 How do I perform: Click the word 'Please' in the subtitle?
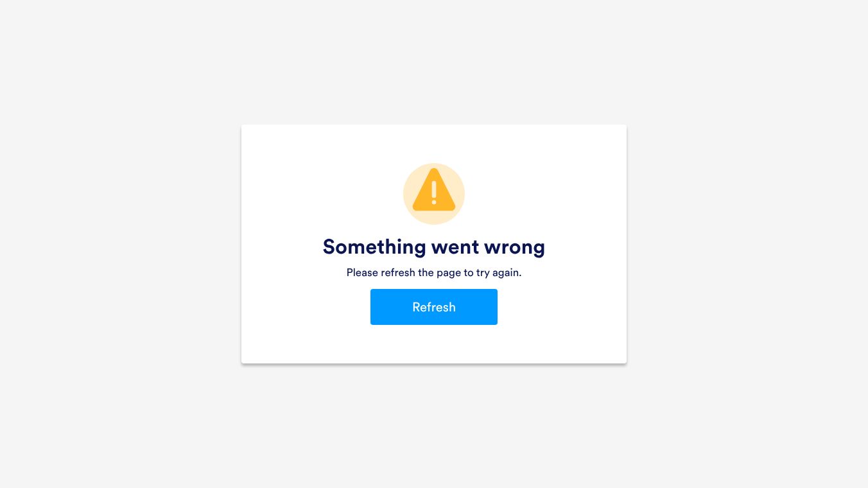pyautogui.click(x=362, y=273)
